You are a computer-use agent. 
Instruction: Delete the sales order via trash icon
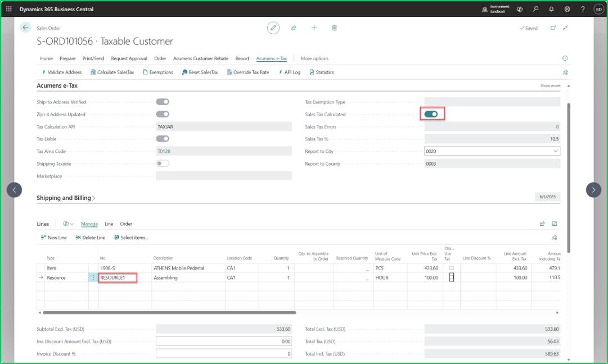click(334, 28)
